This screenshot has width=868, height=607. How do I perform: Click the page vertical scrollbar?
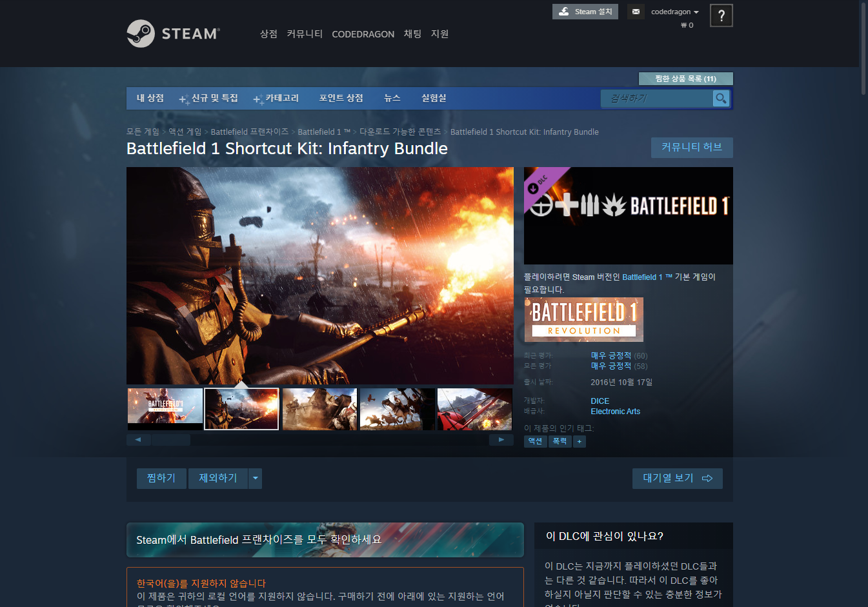863,48
